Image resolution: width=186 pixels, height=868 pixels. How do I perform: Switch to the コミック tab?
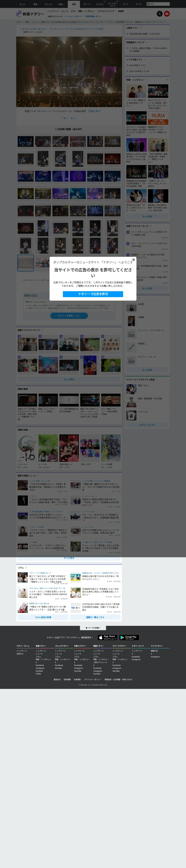(x=48, y=4)
